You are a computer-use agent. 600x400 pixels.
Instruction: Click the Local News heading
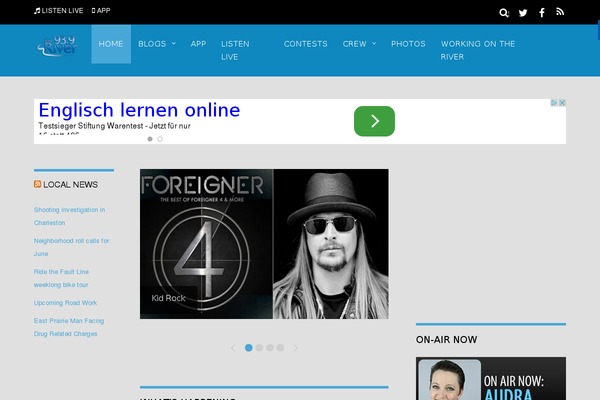point(70,184)
